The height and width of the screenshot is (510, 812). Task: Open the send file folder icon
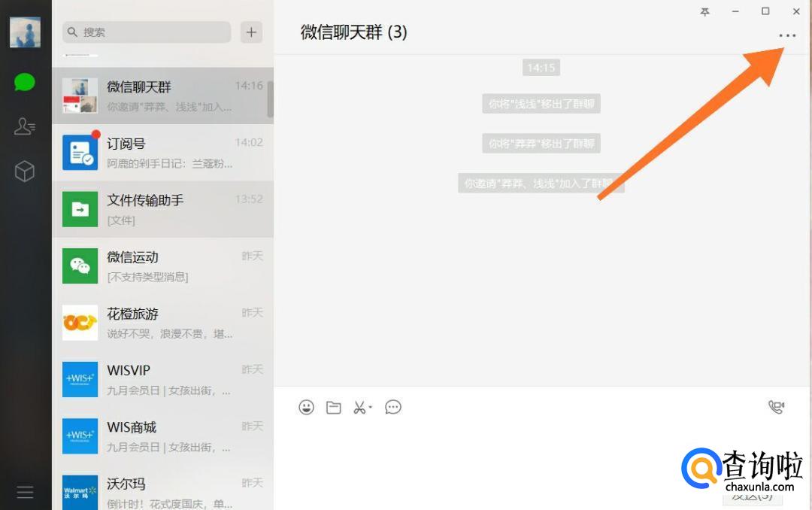click(x=334, y=408)
